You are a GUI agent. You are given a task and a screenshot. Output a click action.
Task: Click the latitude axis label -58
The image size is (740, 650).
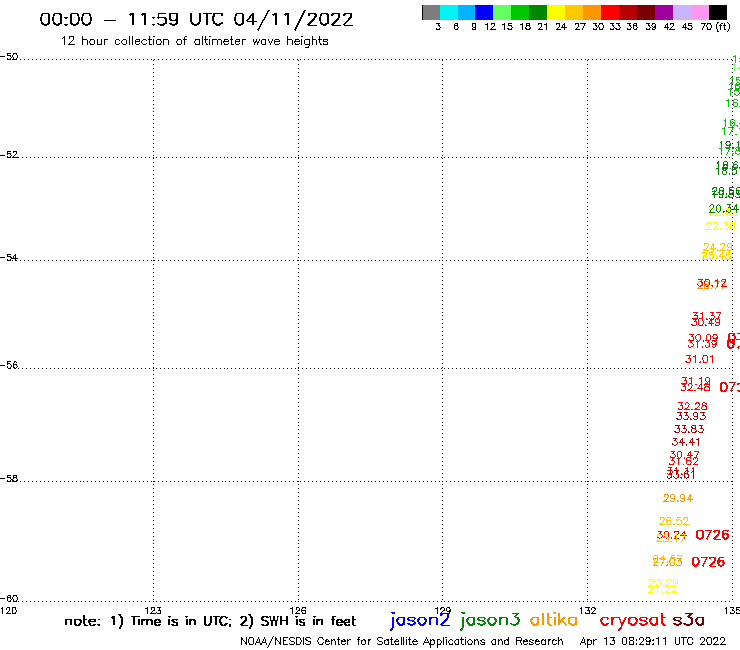[9, 478]
